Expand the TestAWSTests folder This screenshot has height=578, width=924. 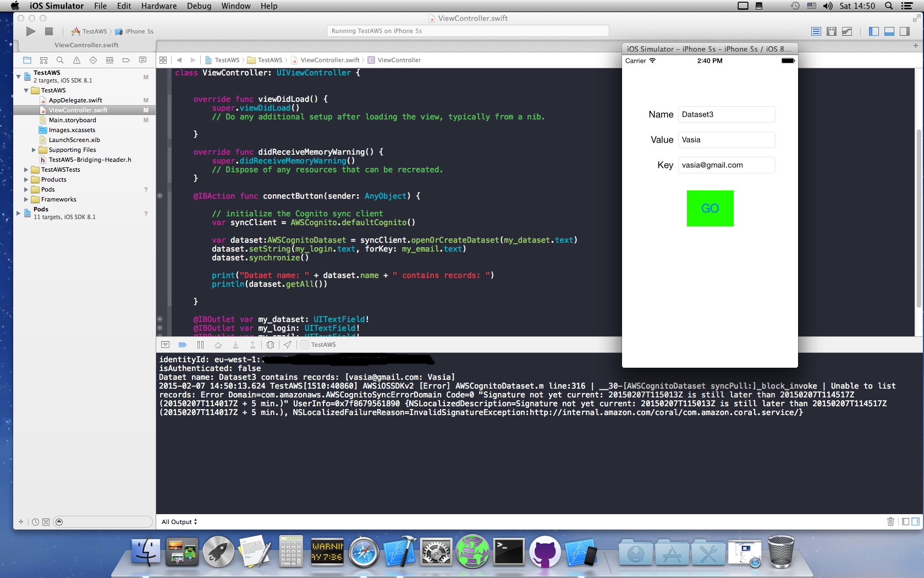(26, 170)
